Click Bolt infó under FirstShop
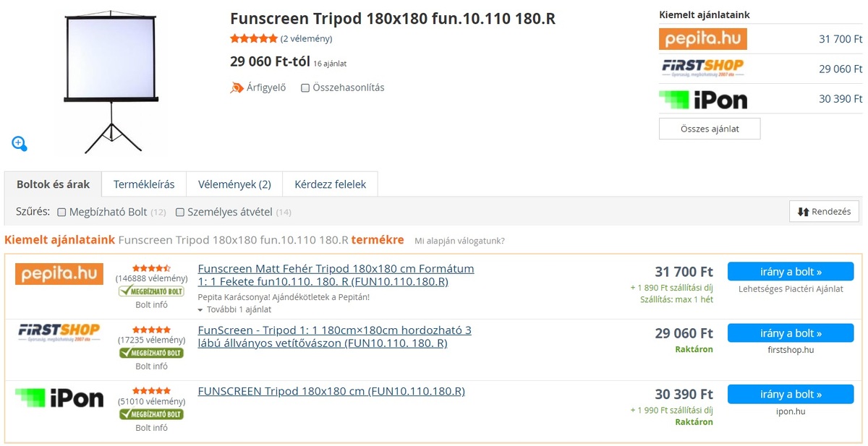Screen dimensions: 868x446 151,366
